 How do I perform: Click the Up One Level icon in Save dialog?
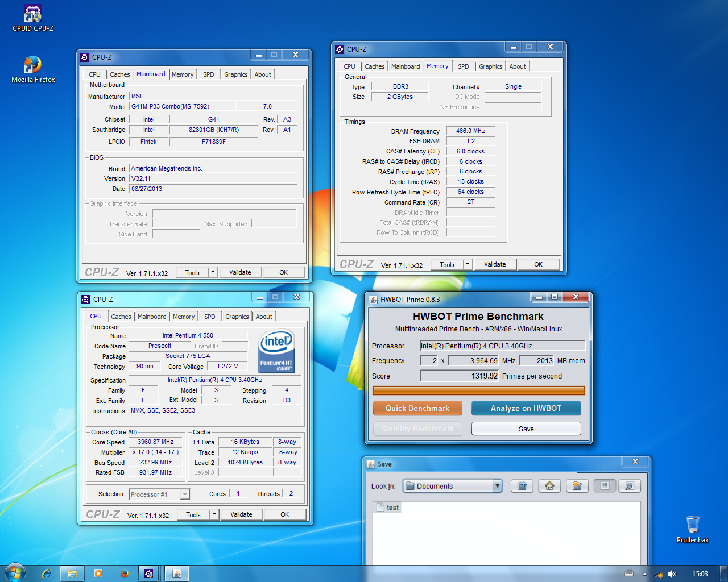pyautogui.click(x=522, y=486)
